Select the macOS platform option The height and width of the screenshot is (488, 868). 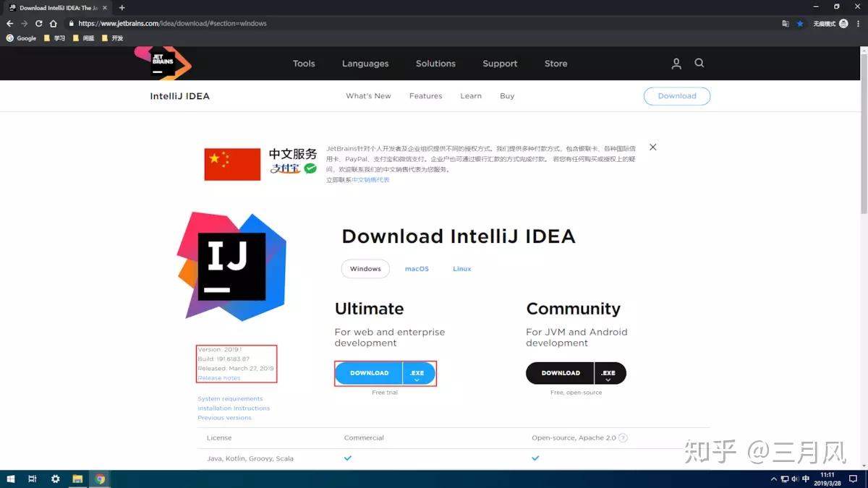pyautogui.click(x=417, y=268)
